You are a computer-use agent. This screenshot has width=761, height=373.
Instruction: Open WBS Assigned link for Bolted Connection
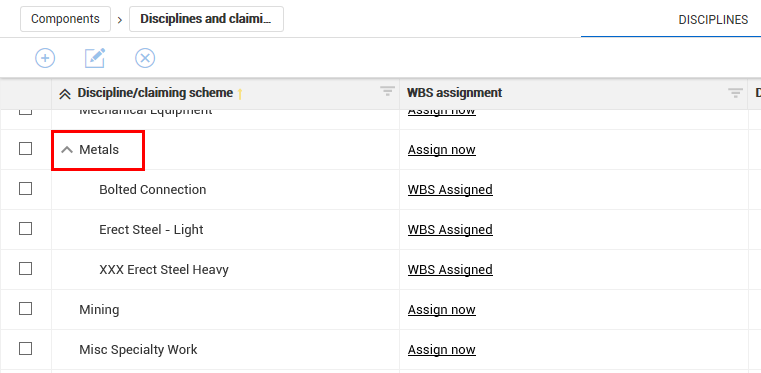pyautogui.click(x=450, y=190)
